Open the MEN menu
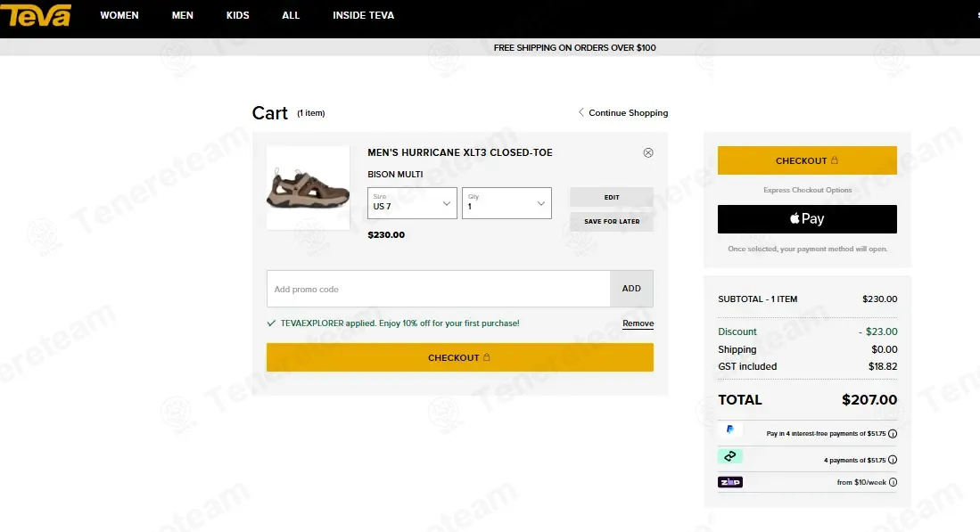Image resolution: width=980 pixels, height=532 pixels. pos(183,15)
